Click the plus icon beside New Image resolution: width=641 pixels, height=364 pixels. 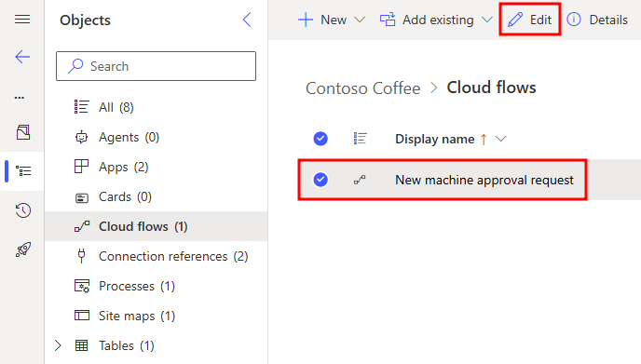(x=306, y=20)
